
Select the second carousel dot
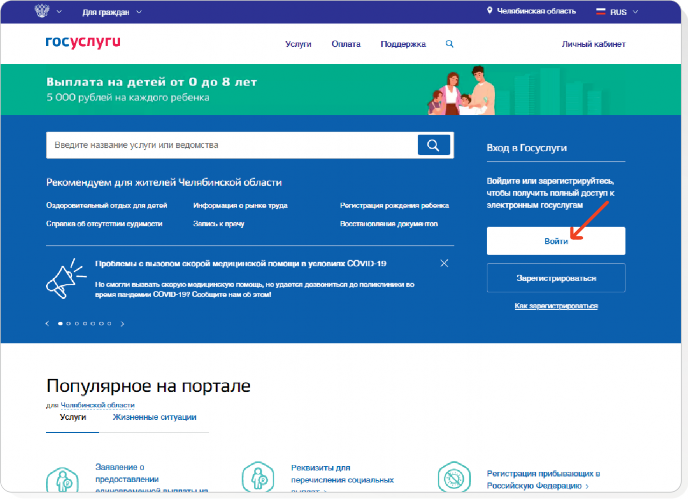pos(68,324)
